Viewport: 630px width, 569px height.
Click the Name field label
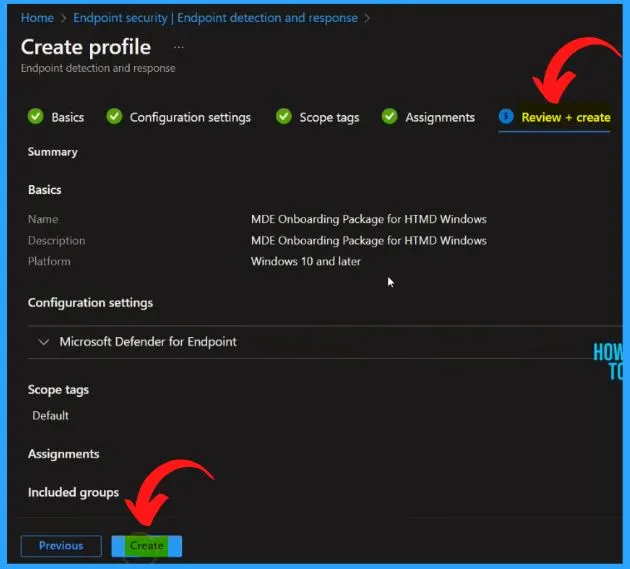43,219
